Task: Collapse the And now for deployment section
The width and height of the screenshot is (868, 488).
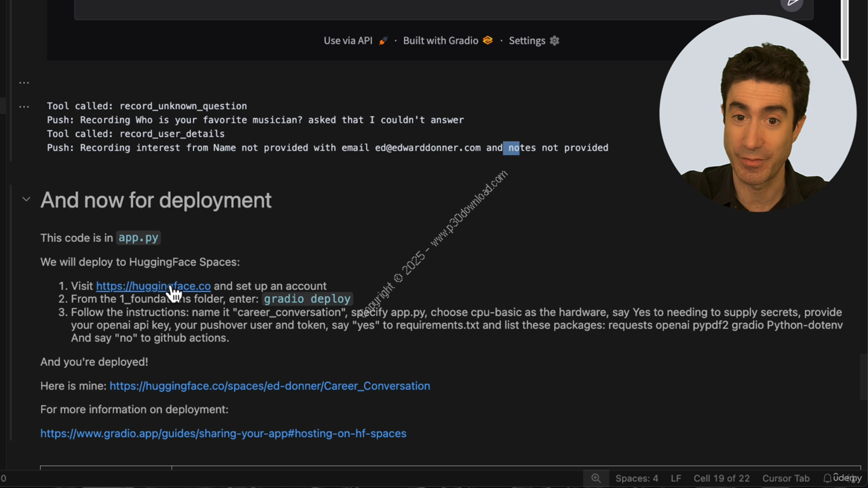Action: point(26,199)
